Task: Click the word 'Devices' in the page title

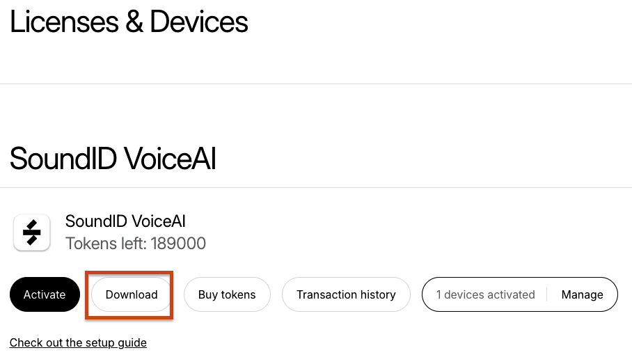Action: tap(198, 22)
